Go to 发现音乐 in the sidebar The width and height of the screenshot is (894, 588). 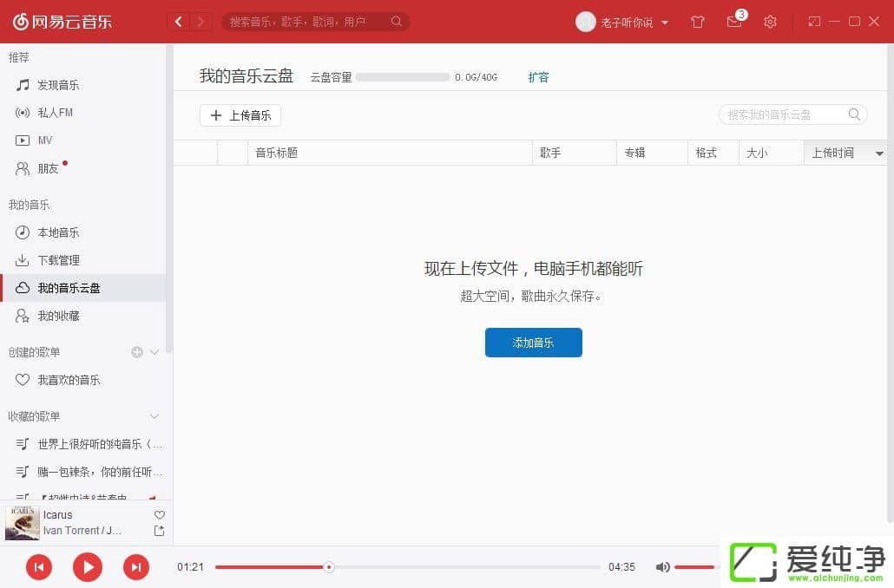(58, 85)
